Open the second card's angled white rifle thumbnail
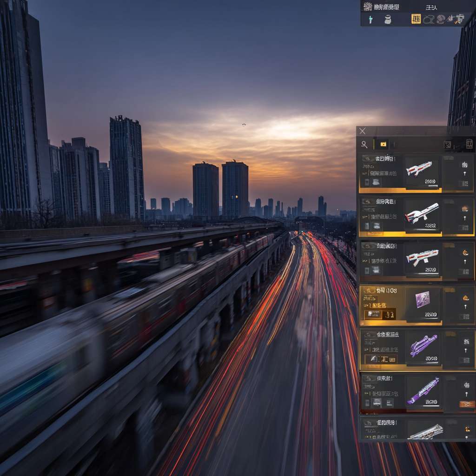 (x=422, y=213)
